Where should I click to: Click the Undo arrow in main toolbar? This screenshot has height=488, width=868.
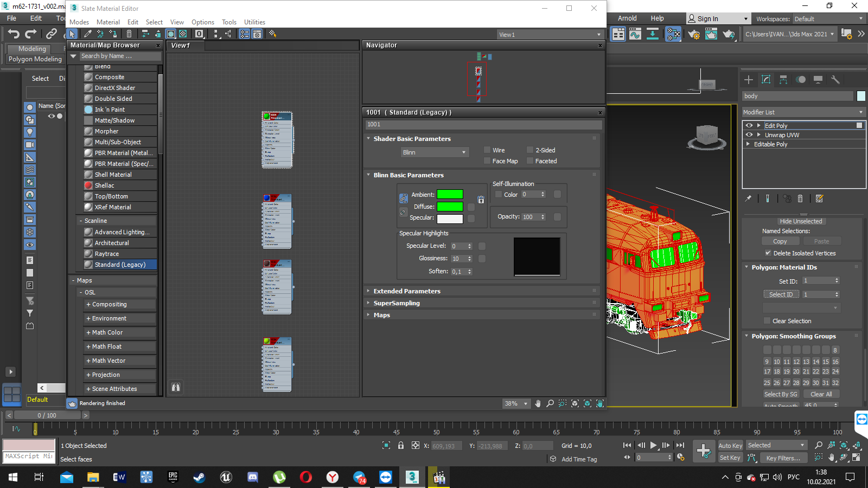(14, 34)
